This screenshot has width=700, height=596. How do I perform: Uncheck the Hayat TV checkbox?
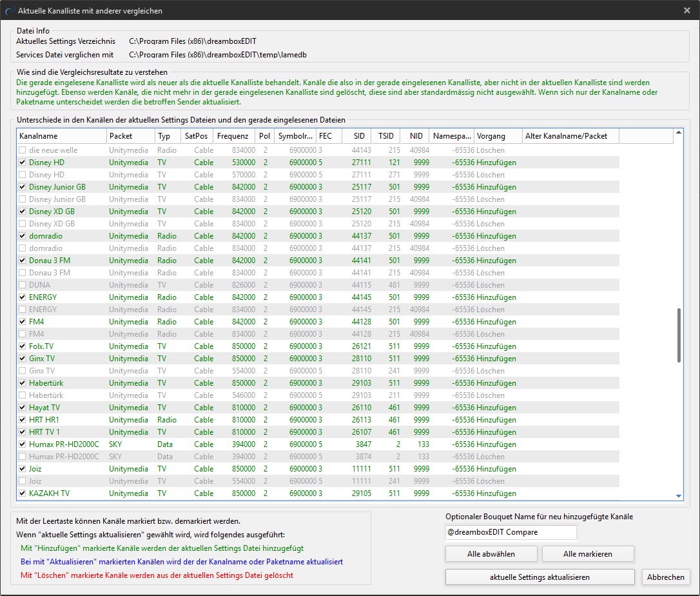(x=23, y=408)
